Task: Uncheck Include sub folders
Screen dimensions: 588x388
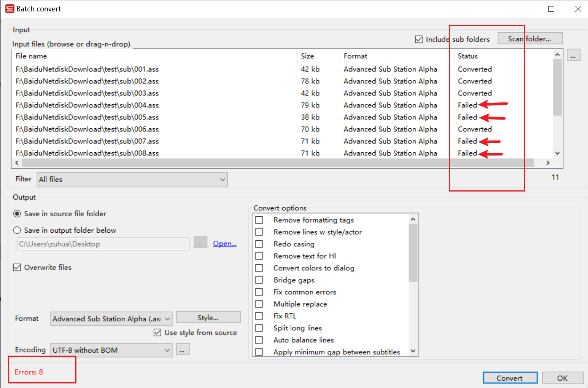Action: [x=418, y=39]
